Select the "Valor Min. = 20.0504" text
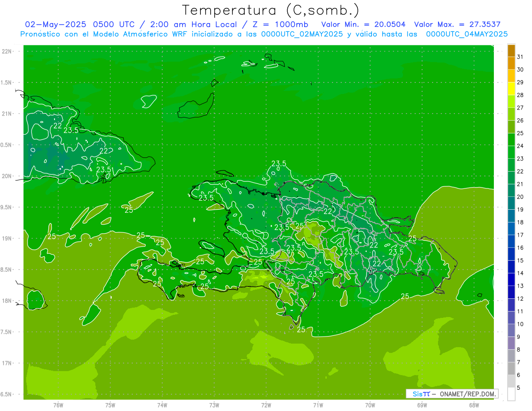Viewport: 532px width, 411px height. coord(363,24)
